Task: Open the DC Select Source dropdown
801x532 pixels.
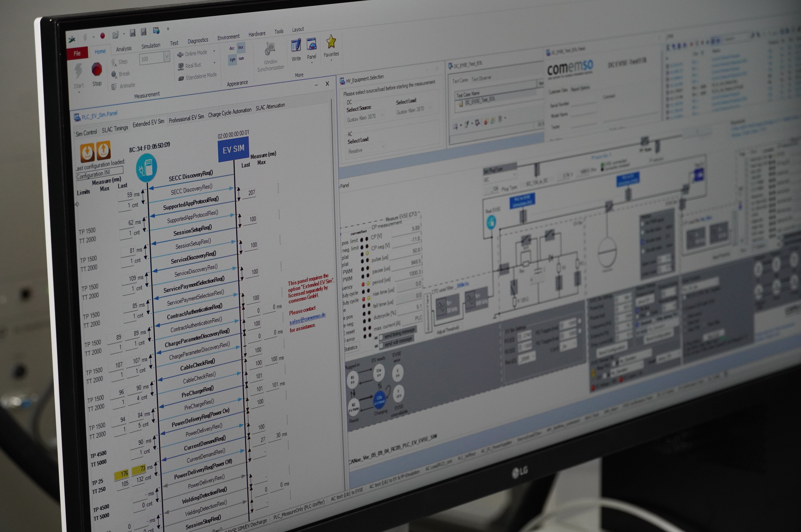Action: tap(365, 117)
